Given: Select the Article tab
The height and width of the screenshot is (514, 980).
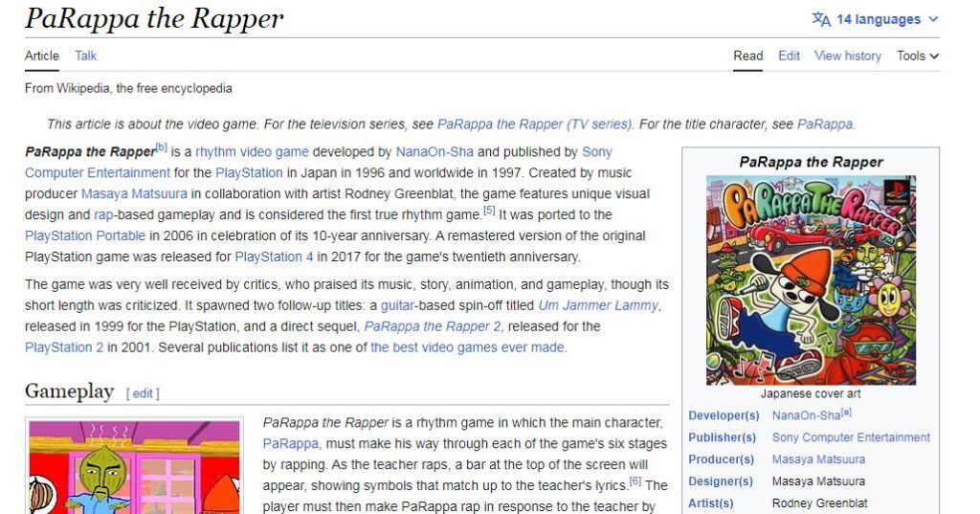Looking at the screenshot, I should point(42,56).
